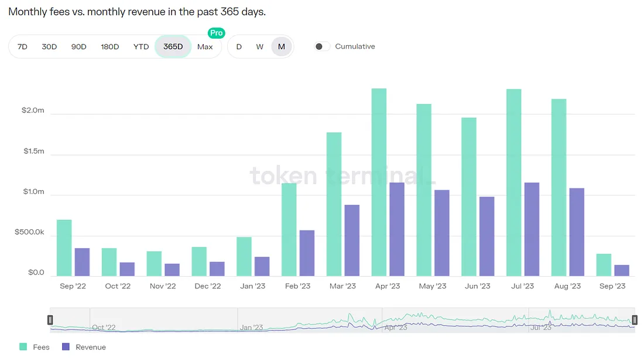Click the Jan '23 marker in range timeline

tap(251, 328)
